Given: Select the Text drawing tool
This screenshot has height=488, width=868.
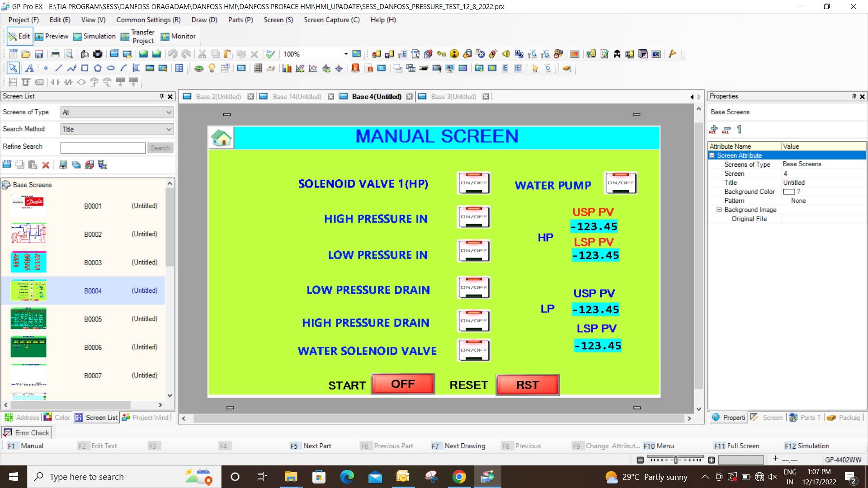Looking at the screenshot, I should 29,68.
